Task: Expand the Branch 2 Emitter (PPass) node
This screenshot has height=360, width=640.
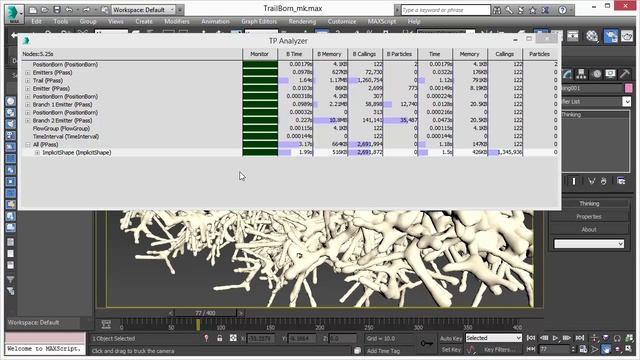Action: pyautogui.click(x=28, y=120)
